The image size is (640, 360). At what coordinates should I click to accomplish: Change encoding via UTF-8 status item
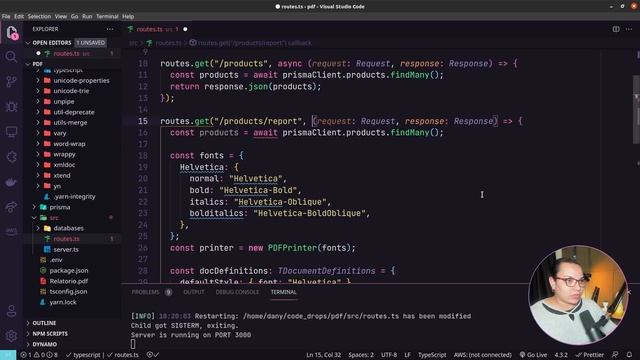point(389,355)
